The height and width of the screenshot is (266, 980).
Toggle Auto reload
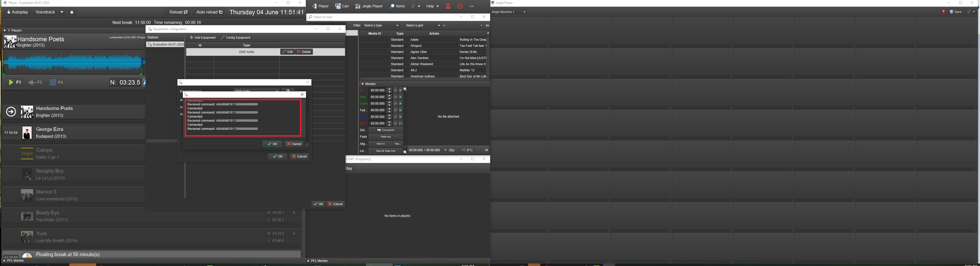tap(209, 12)
